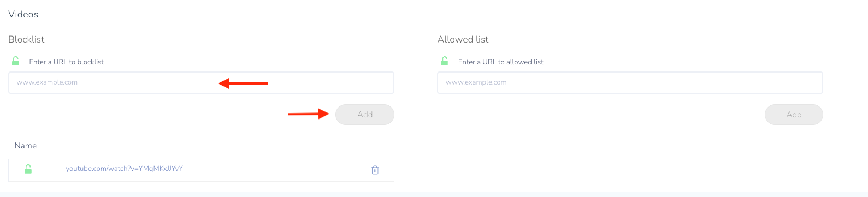The image size is (868, 197).
Task: Click the red arrow pointing at the Add button
Action: [x=309, y=114]
